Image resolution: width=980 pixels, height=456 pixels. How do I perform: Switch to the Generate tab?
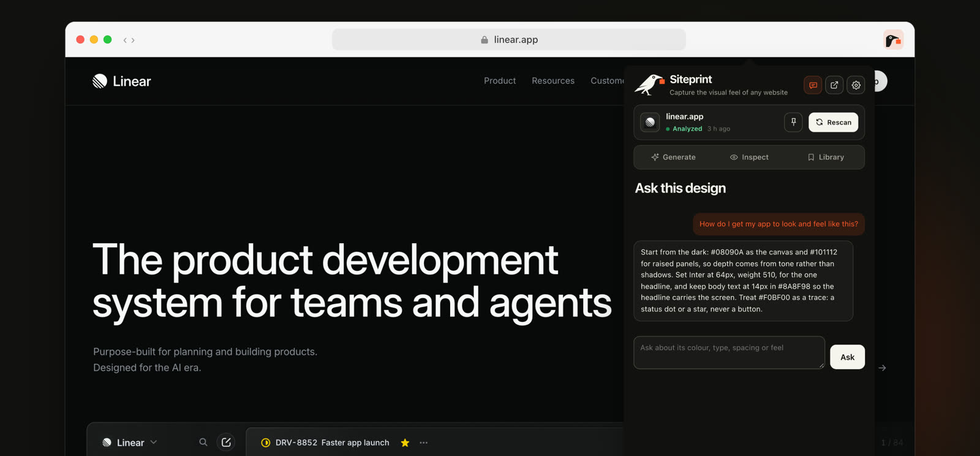pos(673,157)
